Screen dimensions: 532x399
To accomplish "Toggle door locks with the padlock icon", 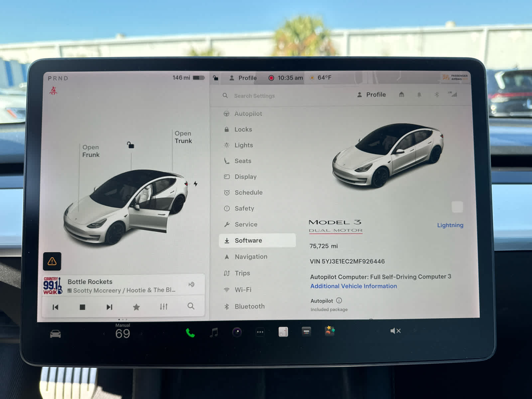I will pyautogui.click(x=215, y=78).
